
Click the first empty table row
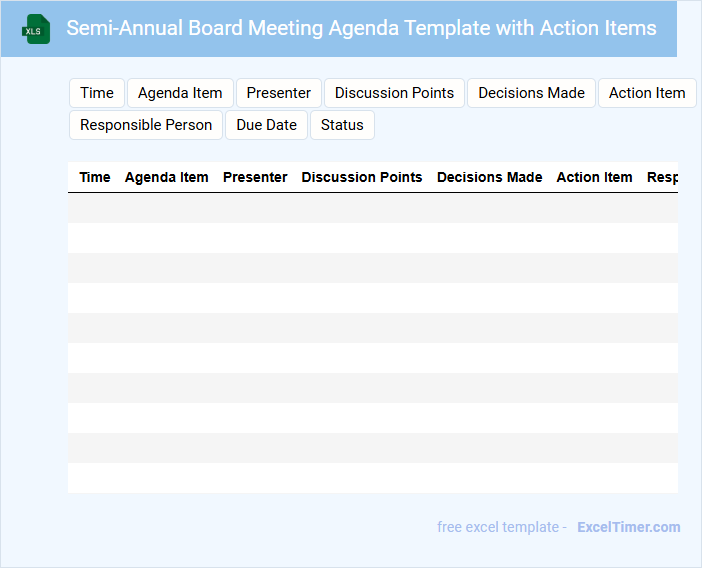coord(372,208)
